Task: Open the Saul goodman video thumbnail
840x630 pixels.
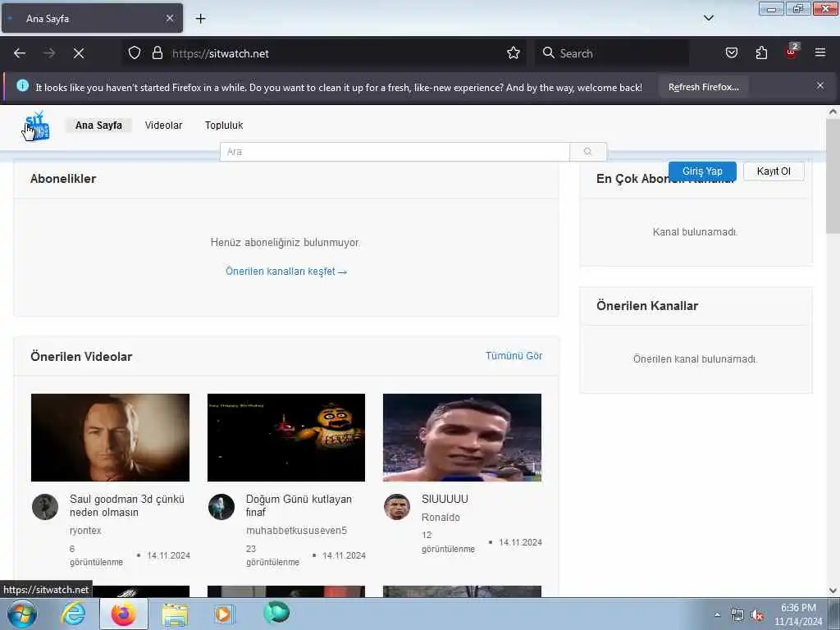Action: tap(111, 438)
